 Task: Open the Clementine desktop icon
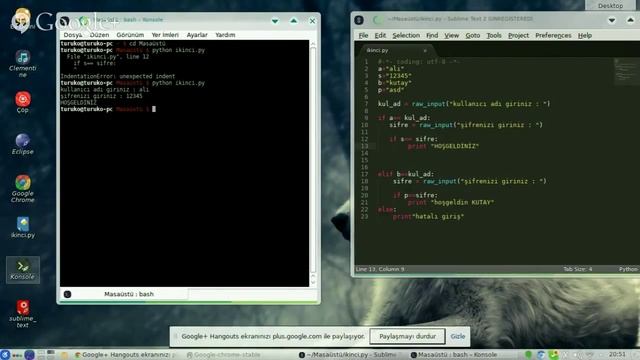click(x=22, y=63)
